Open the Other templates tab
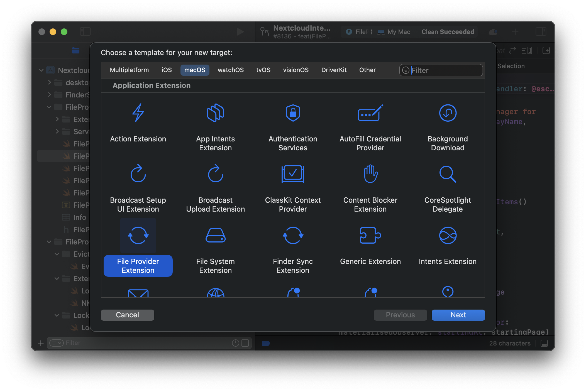The width and height of the screenshot is (586, 392). 367,70
